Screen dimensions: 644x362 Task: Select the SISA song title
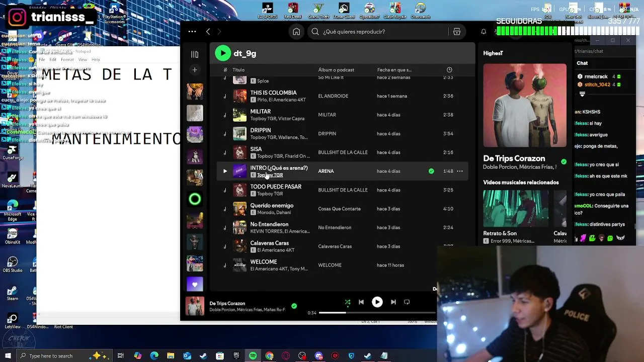pos(256,149)
